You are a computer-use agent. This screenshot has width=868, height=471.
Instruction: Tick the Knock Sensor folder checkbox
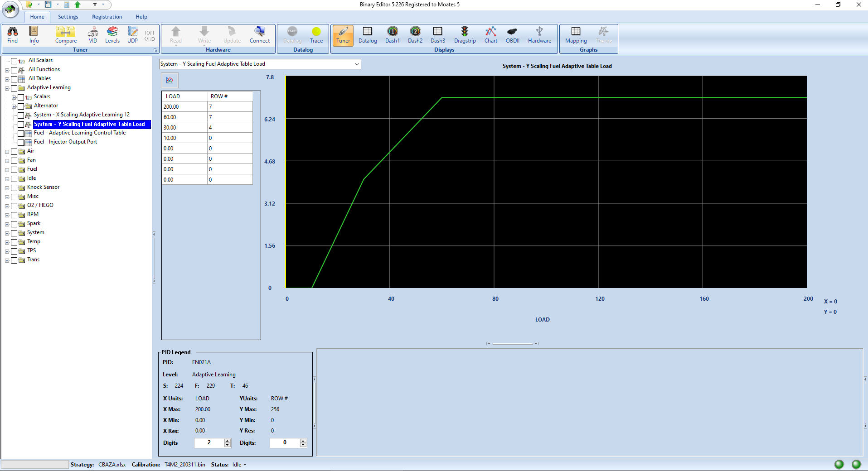(x=14, y=188)
